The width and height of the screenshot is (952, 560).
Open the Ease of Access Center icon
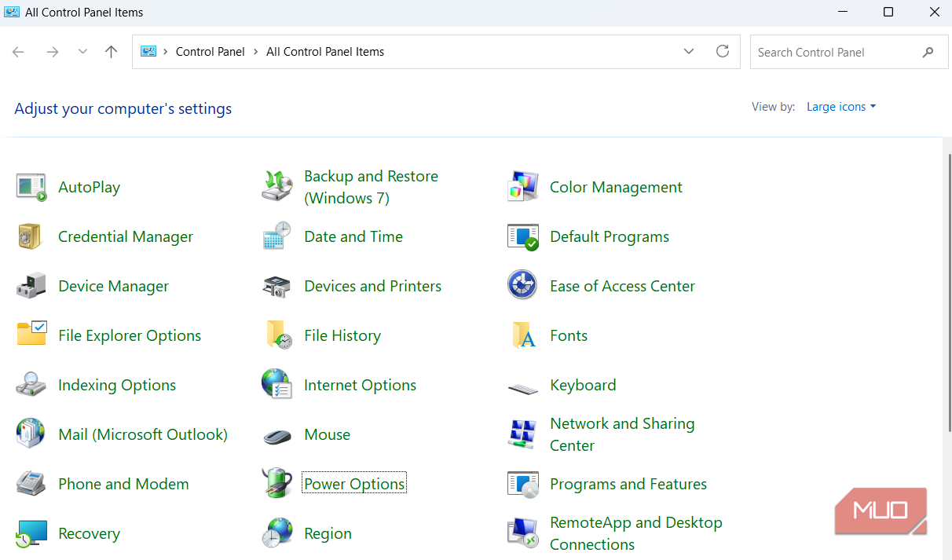[x=522, y=285]
